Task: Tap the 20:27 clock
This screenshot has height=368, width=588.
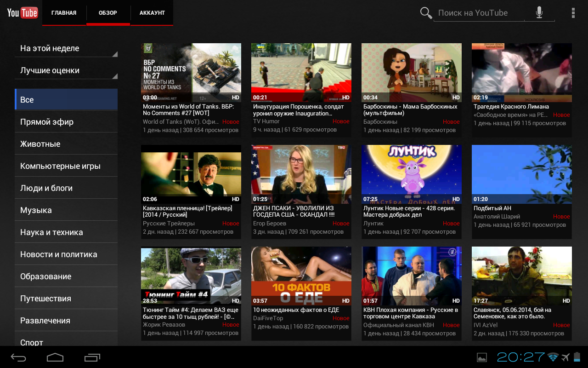Action: pyautogui.click(x=521, y=357)
